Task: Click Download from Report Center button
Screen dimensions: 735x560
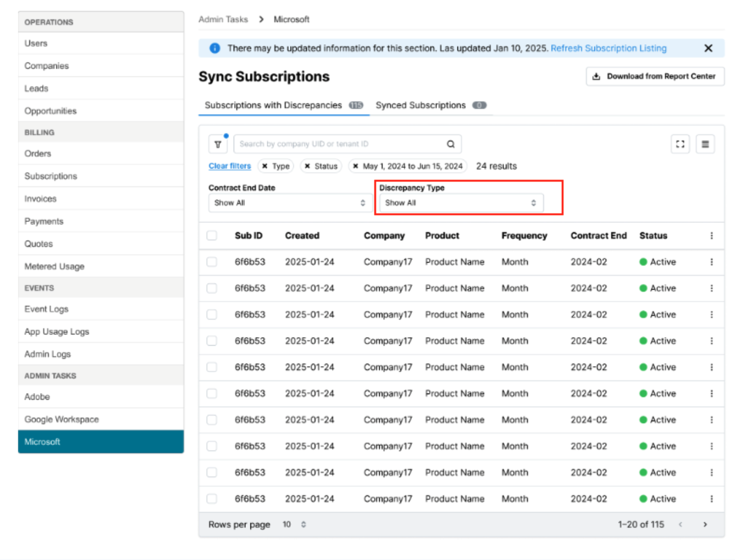Action: click(x=655, y=76)
